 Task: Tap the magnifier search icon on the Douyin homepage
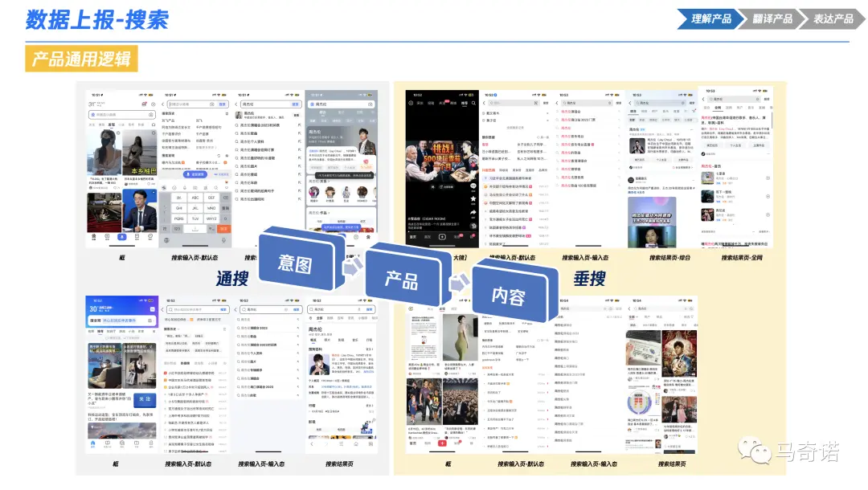pyautogui.click(x=473, y=103)
